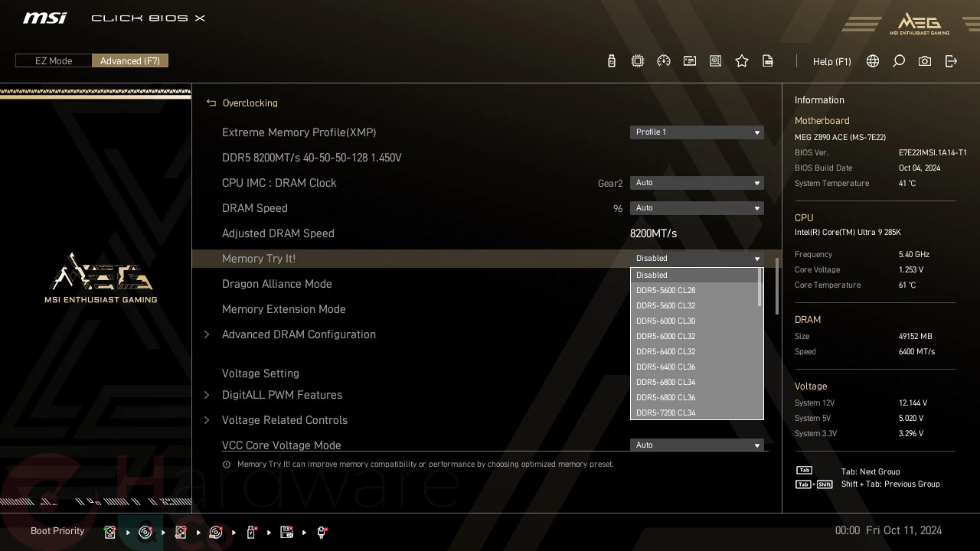Open Help (F1)
Image resolution: width=980 pixels, height=551 pixels.
pos(832,61)
